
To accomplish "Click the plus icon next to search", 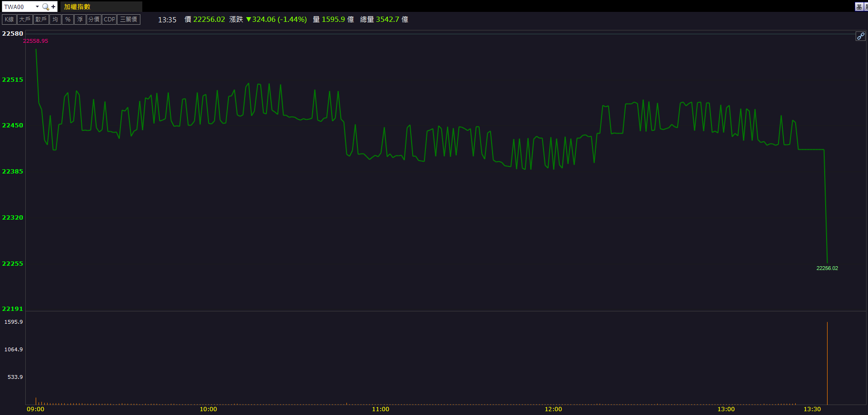I will tap(53, 7).
